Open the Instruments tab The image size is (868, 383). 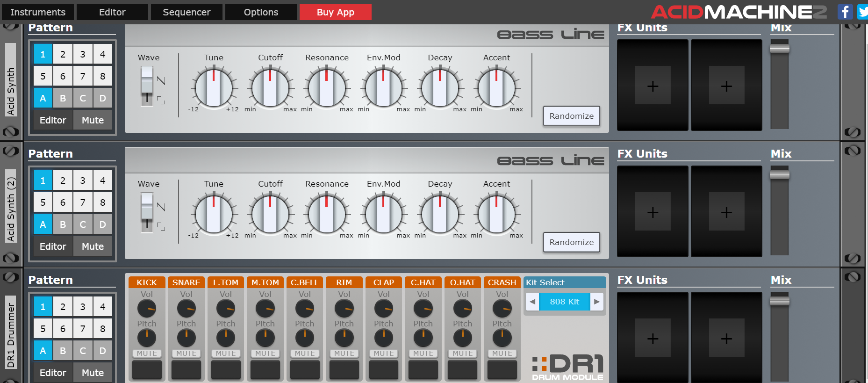38,12
